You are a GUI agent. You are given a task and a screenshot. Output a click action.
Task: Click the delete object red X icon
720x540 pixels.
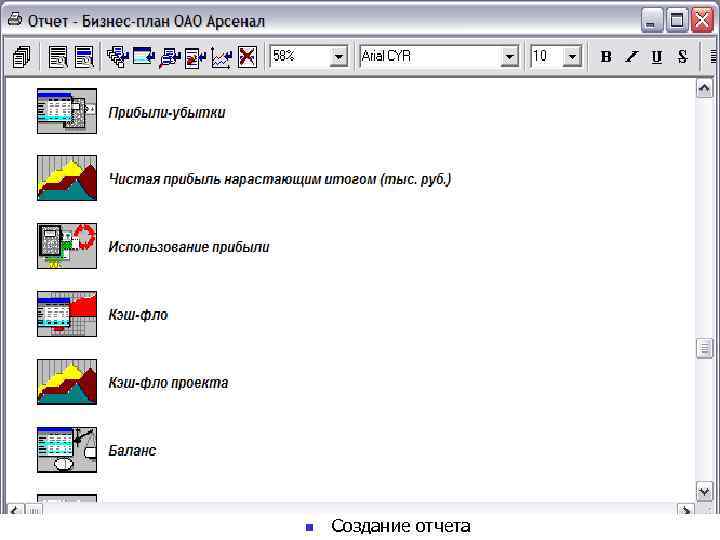point(247,57)
